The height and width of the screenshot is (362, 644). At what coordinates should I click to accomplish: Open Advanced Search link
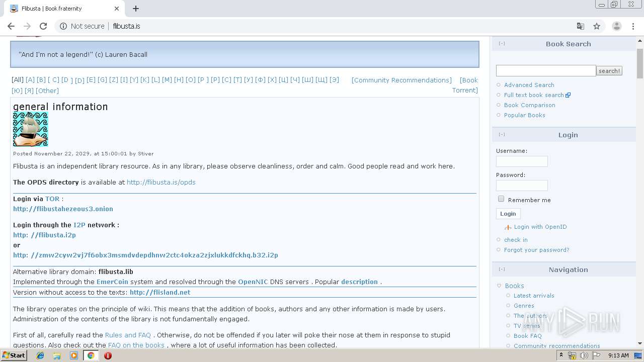click(529, 85)
